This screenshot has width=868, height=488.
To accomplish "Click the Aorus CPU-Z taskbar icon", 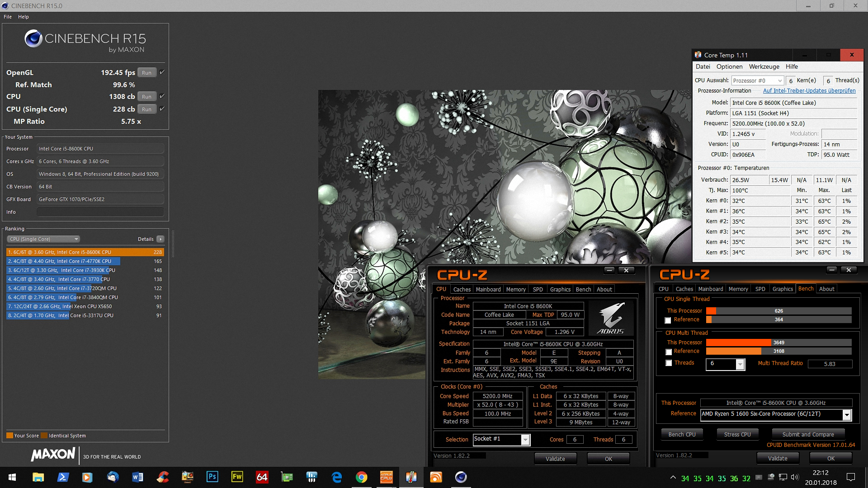I will 386,477.
